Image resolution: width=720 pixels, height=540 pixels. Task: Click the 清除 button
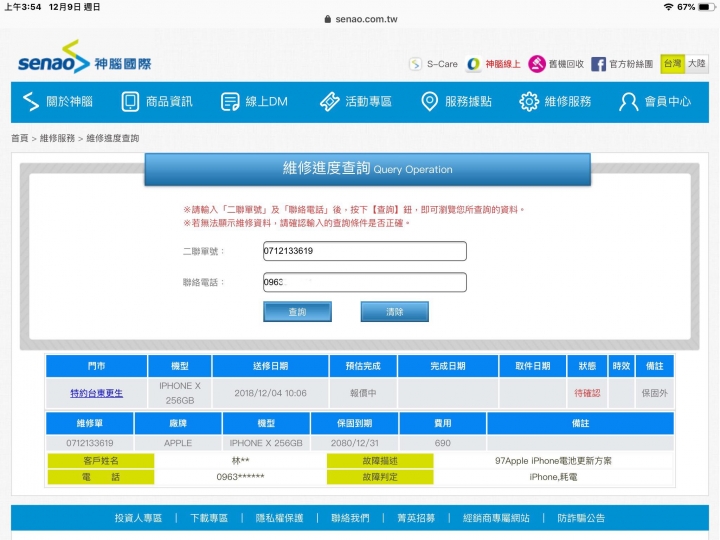[x=394, y=312]
